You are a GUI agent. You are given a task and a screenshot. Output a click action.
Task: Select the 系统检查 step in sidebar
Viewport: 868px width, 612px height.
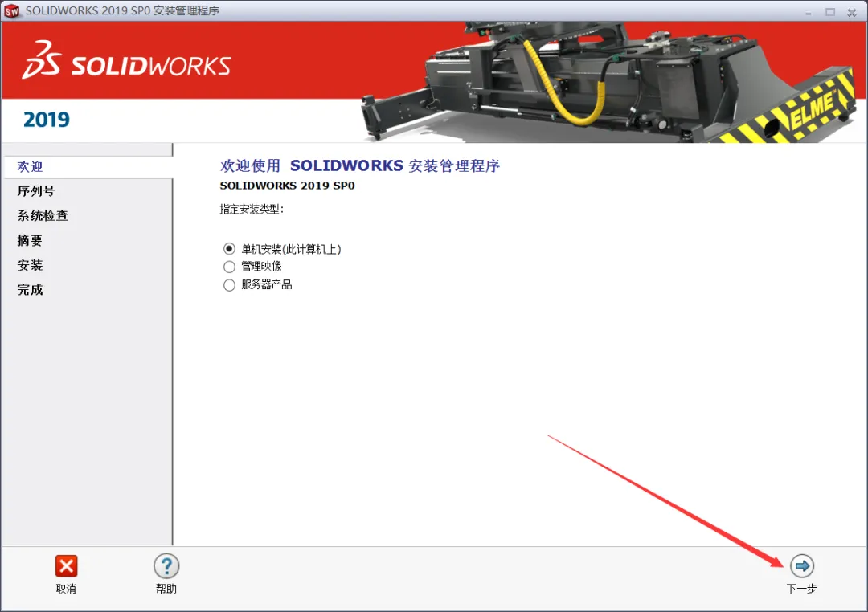(x=43, y=215)
